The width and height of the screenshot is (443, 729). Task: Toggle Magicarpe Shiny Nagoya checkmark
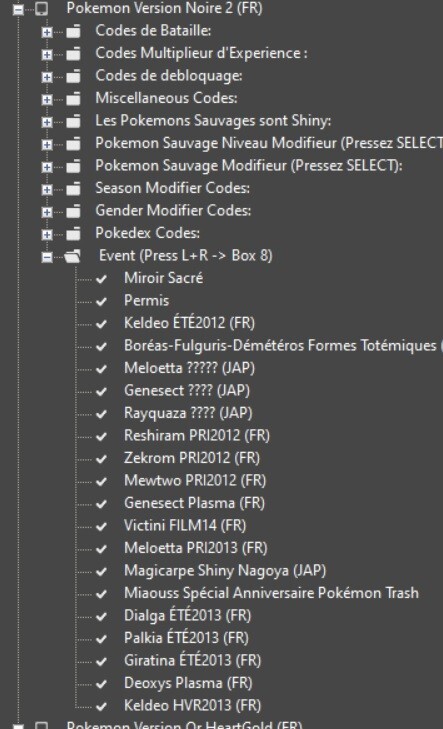click(x=101, y=571)
